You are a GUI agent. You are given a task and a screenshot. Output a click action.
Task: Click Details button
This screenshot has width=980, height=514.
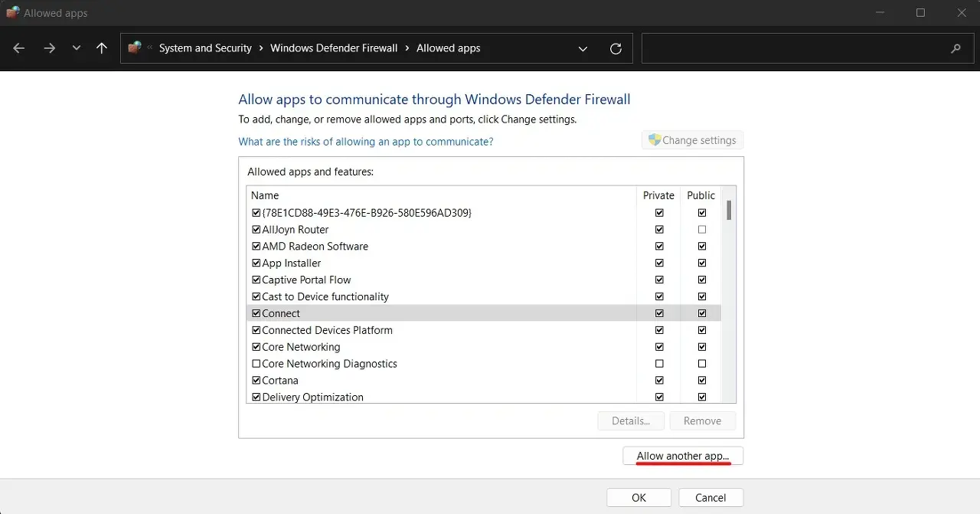click(x=631, y=421)
